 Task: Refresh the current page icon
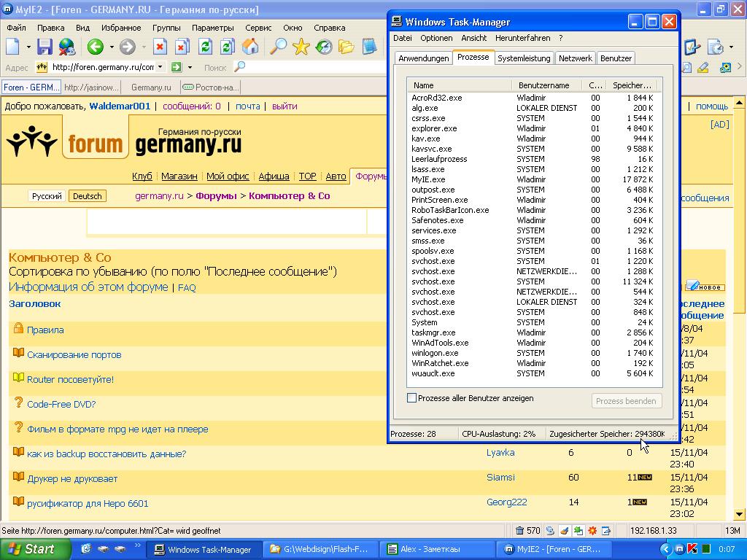(x=205, y=47)
